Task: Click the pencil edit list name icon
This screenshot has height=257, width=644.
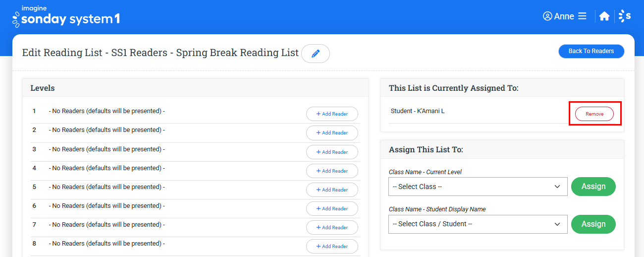Action: pos(316,54)
